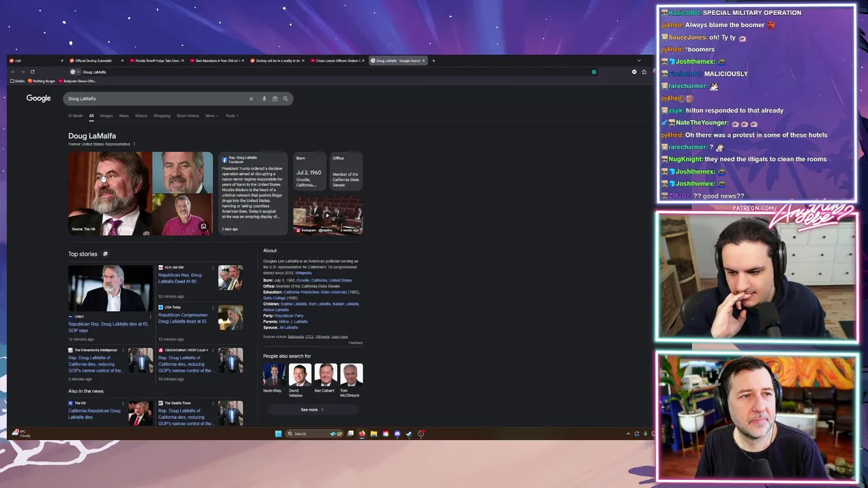The width and height of the screenshot is (868, 488).
Task: Reload the page with the refresh icon
Action: pyautogui.click(x=32, y=72)
